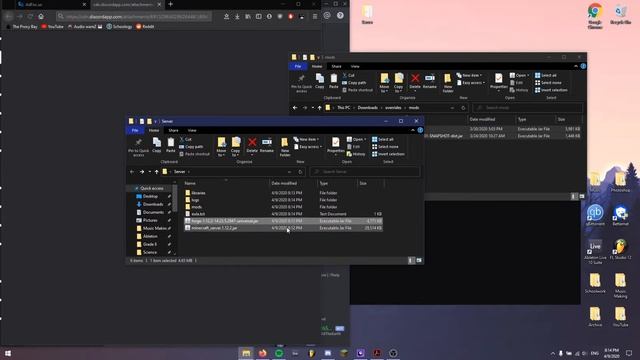Click the Copy icon in Server window ribbon
Screen dimensions: 640x360
157,145
